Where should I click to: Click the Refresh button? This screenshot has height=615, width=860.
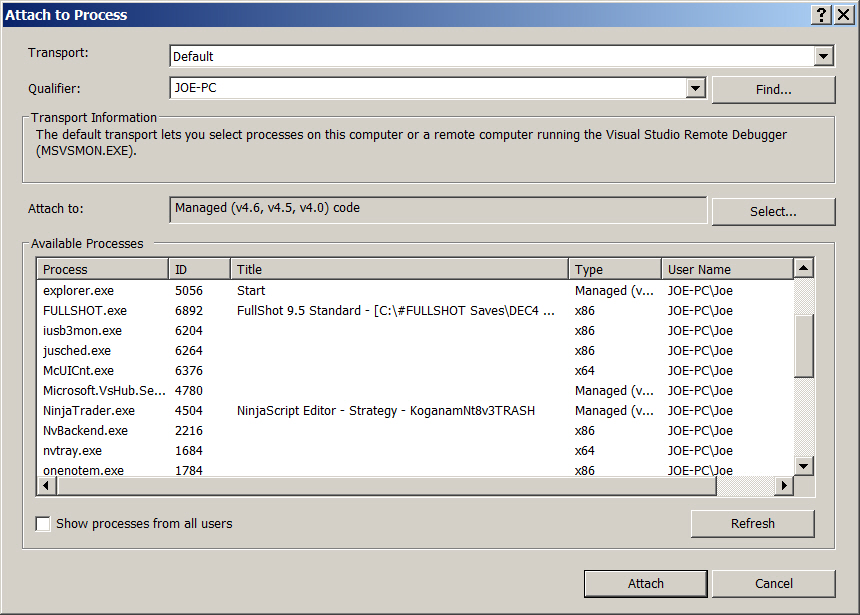tap(752, 523)
